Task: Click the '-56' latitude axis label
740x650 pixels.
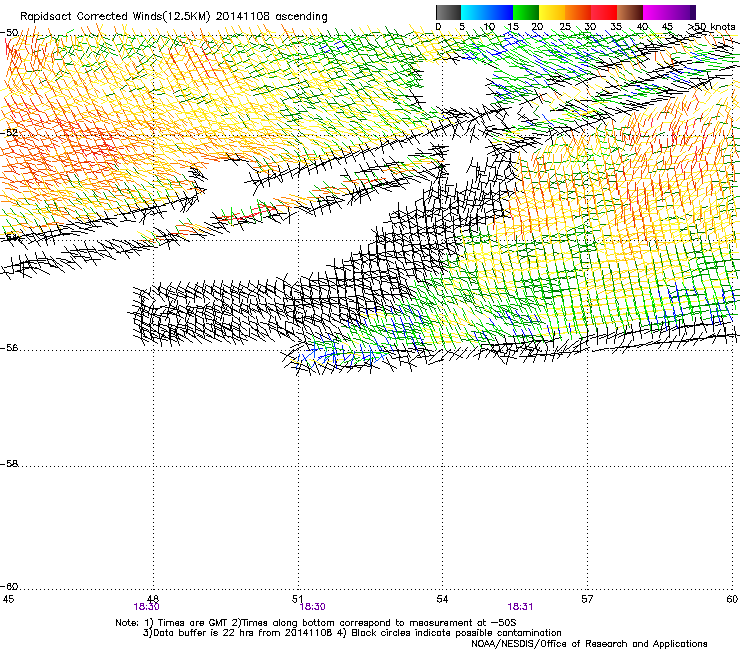Action: tap(9, 347)
